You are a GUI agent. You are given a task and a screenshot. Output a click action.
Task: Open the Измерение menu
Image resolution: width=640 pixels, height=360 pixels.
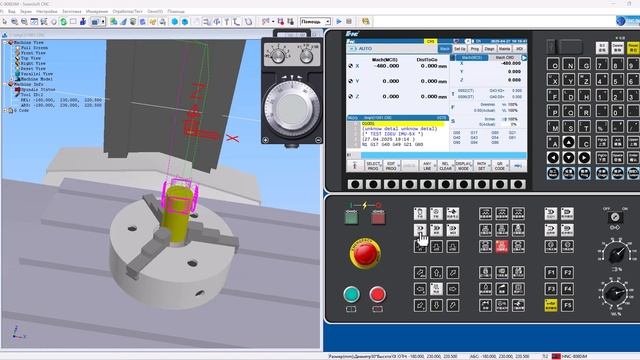(x=97, y=11)
